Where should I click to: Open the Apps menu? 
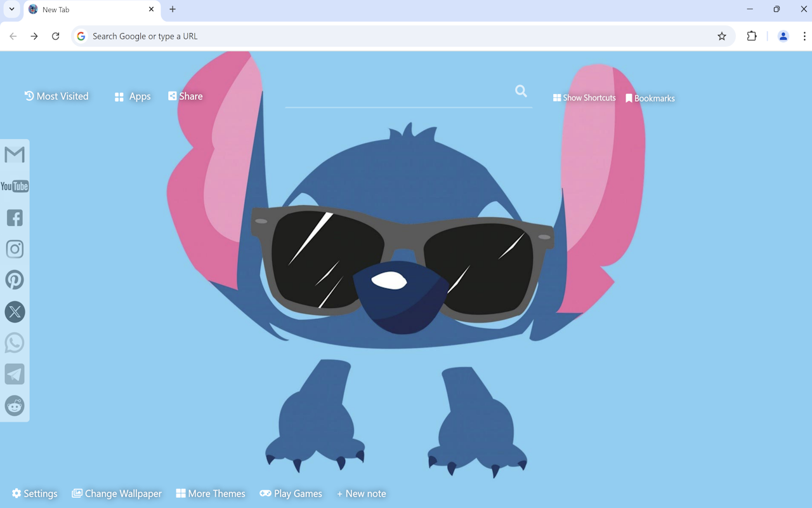pyautogui.click(x=133, y=97)
